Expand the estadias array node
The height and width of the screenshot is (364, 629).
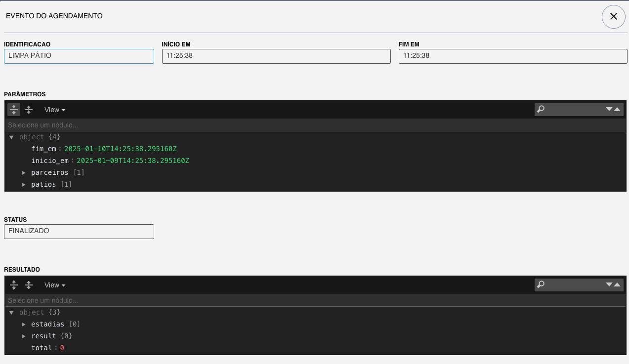pos(23,324)
